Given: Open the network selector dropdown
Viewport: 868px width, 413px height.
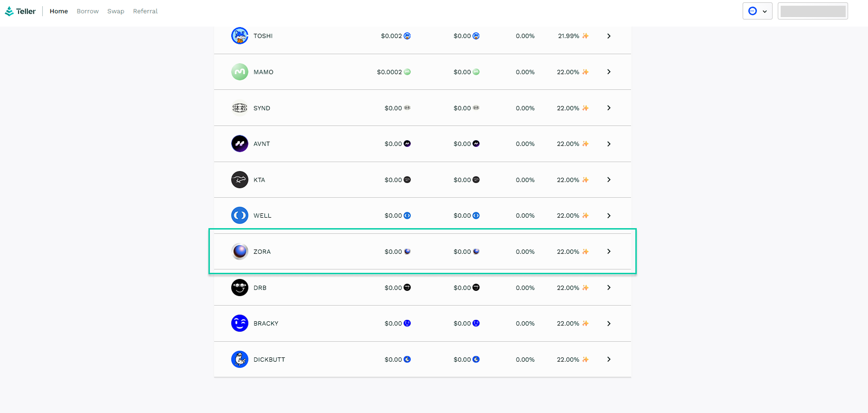Looking at the screenshot, I should pyautogui.click(x=757, y=11).
